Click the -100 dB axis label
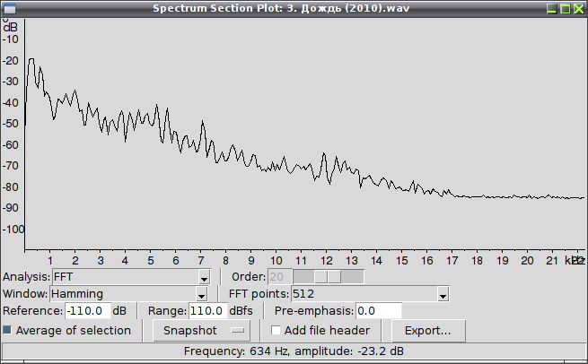The width and height of the screenshot is (588, 364). [x=13, y=230]
